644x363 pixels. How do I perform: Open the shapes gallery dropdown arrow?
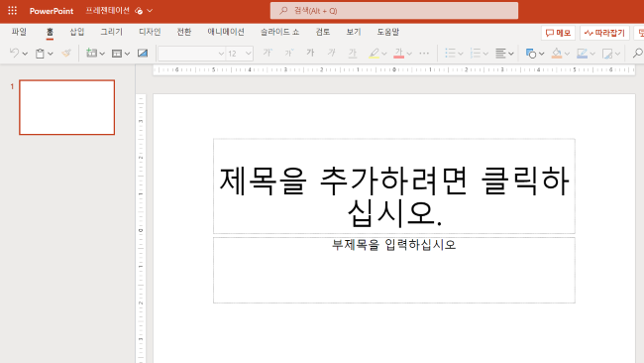541,54
